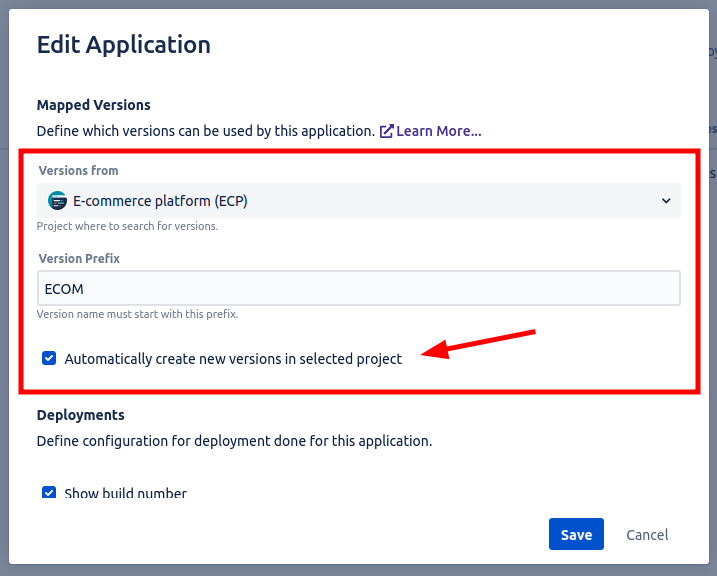This screenshot has width=717, height=576.
Task: Click the chevron arrow in Versions from field
Action: (x=666, y=201)
